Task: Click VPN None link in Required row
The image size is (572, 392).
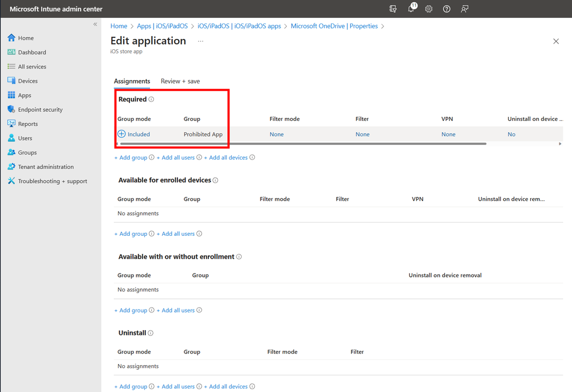Action: 448,134
